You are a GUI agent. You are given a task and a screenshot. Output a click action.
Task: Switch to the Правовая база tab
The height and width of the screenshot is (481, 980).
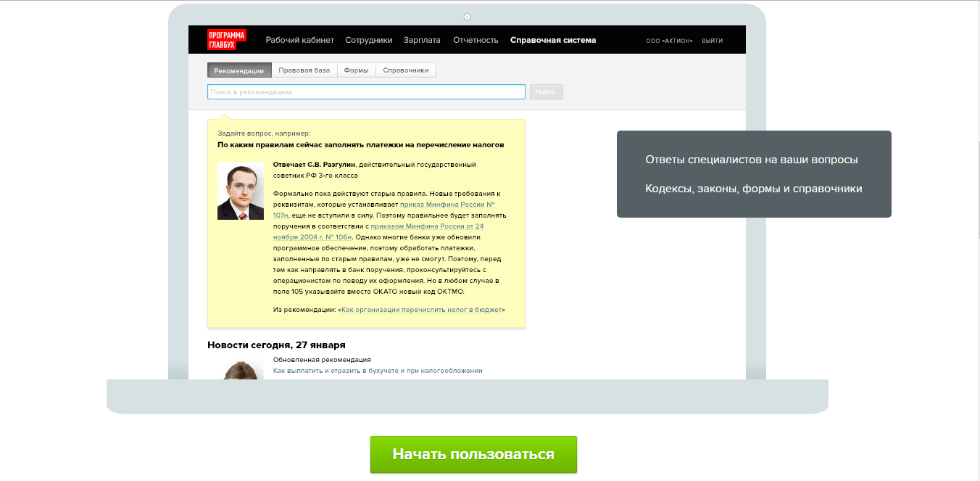(x=304, y=70)
